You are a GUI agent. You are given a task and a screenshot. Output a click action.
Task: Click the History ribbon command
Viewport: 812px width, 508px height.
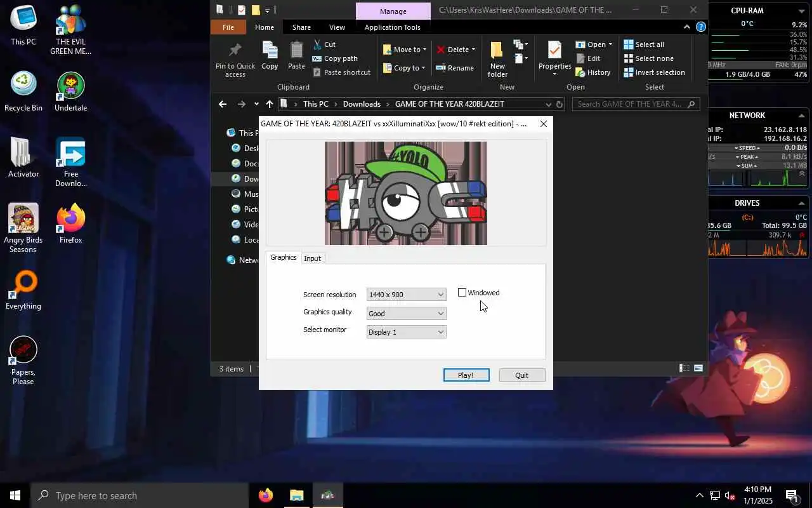pos(593,72)
